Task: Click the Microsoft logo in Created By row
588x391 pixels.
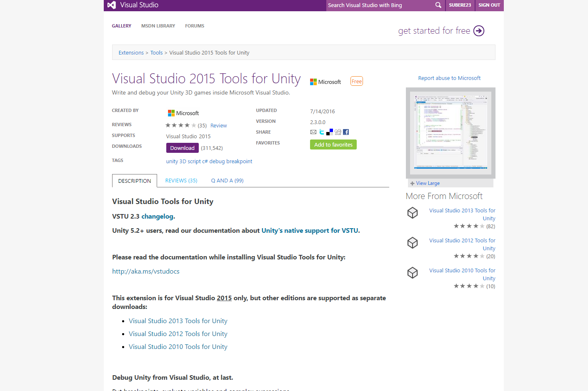Action: [183, 113]
